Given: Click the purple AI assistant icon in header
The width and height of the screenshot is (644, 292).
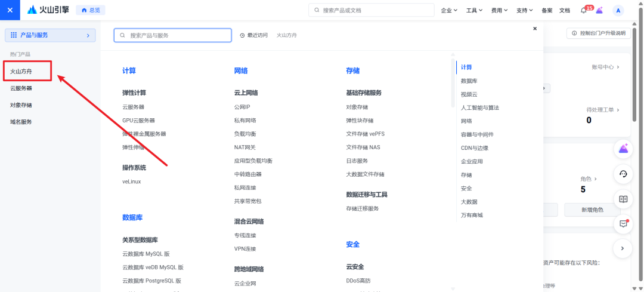Looking at the screenshot, I should pyautogui.click(x=599, y=10).
